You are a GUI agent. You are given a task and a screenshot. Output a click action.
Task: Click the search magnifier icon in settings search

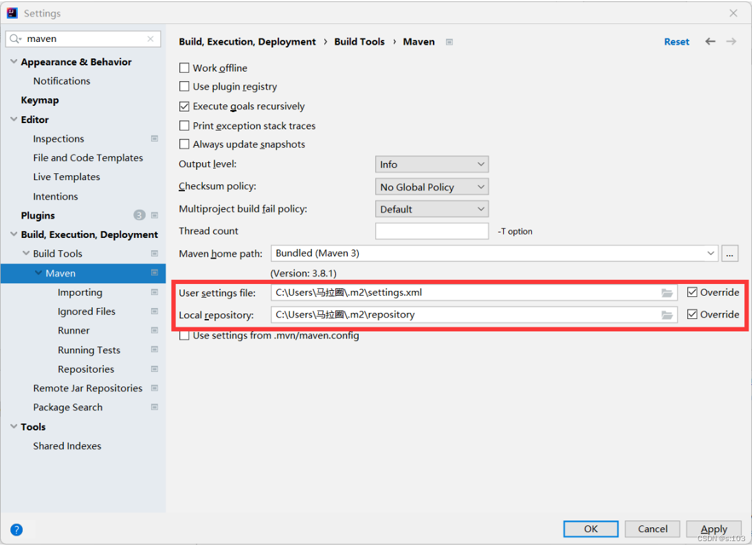pos(14,39)
